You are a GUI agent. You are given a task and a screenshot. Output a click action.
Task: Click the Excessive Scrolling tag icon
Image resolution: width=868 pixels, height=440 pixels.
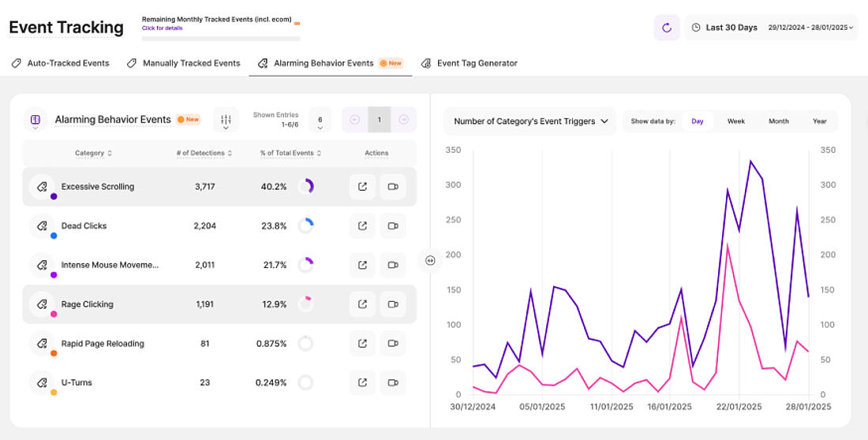(42, 187)
